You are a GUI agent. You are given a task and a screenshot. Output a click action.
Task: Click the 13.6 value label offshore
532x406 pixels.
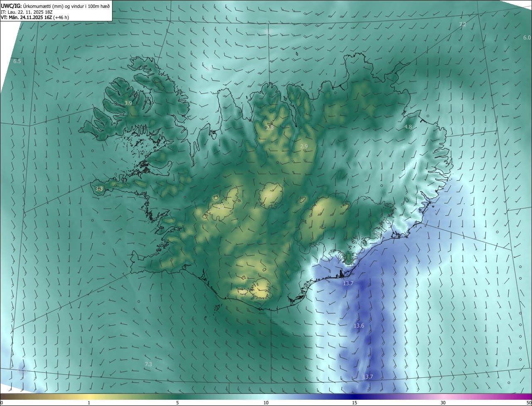[359, 326]
